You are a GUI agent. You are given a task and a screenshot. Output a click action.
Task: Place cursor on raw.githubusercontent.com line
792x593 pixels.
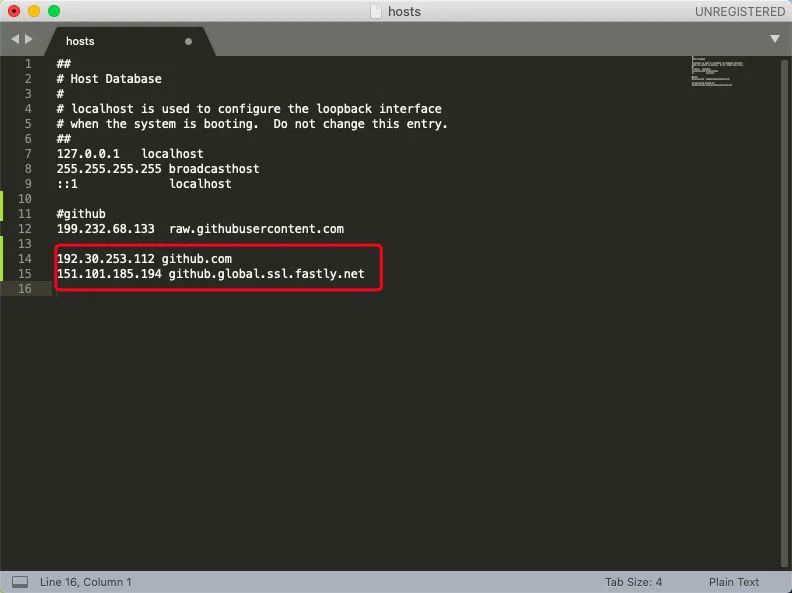click(200, 229)
